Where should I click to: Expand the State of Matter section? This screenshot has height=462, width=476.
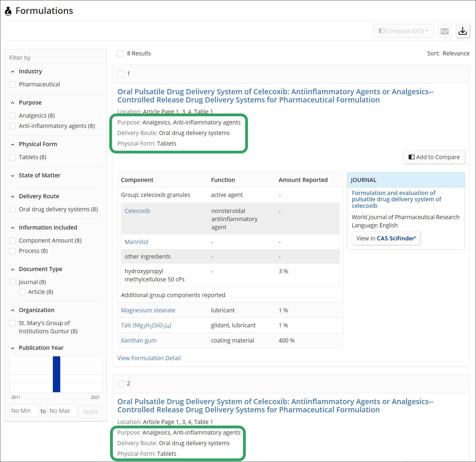pos(13,175)
